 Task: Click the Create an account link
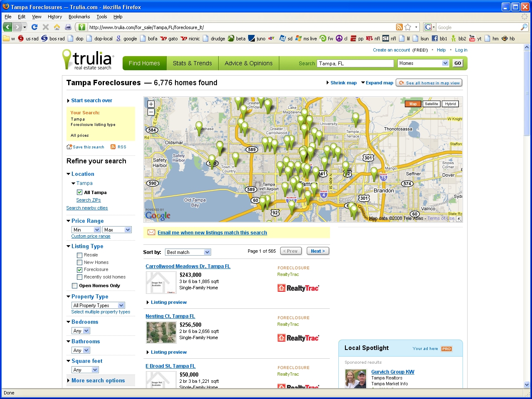[392, 50]
